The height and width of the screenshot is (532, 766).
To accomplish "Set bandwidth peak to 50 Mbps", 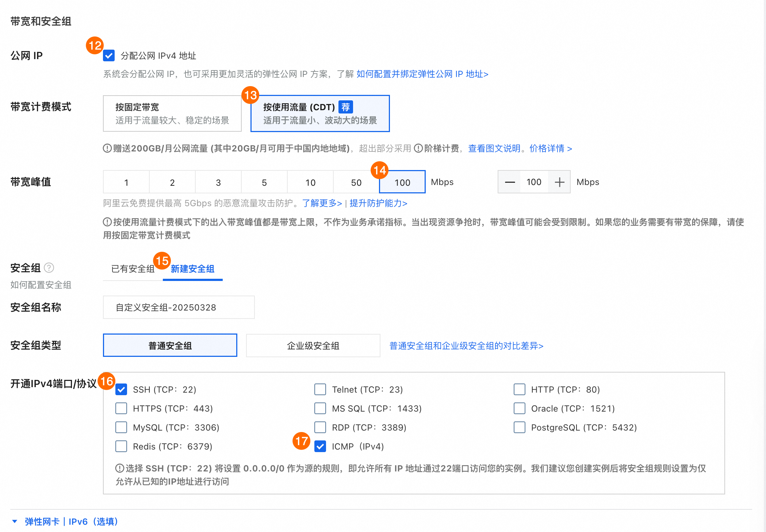I will click(x=356, y=182).
